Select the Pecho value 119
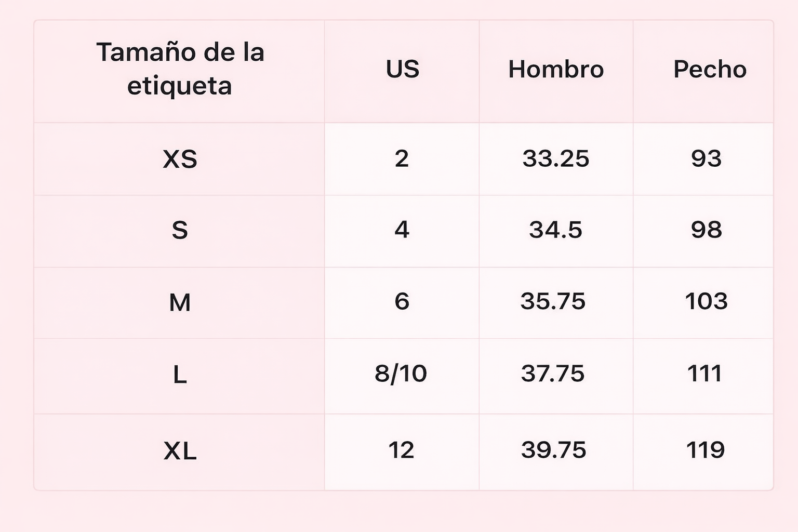The height and width of the screenshot is (532, 798). tap(705, 450)
